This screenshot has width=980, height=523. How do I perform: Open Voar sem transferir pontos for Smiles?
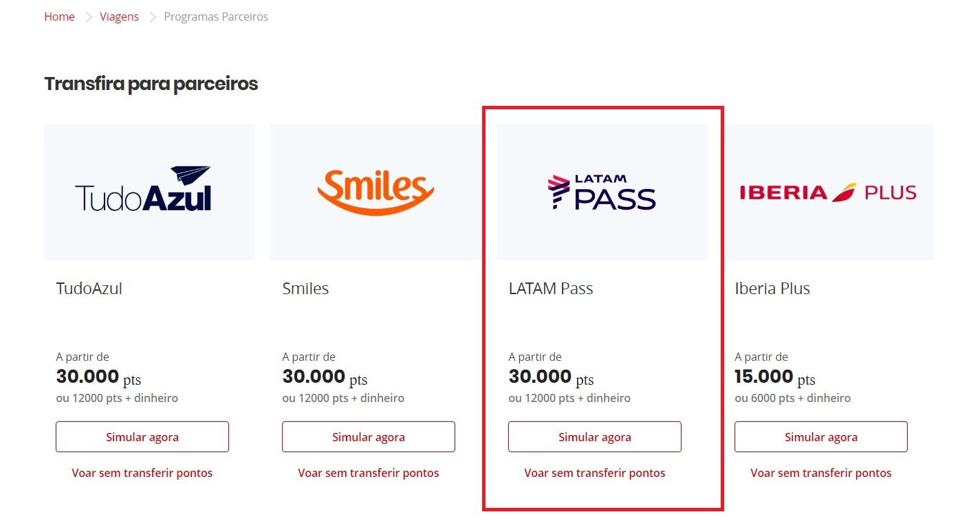click(x=369, y=473)
